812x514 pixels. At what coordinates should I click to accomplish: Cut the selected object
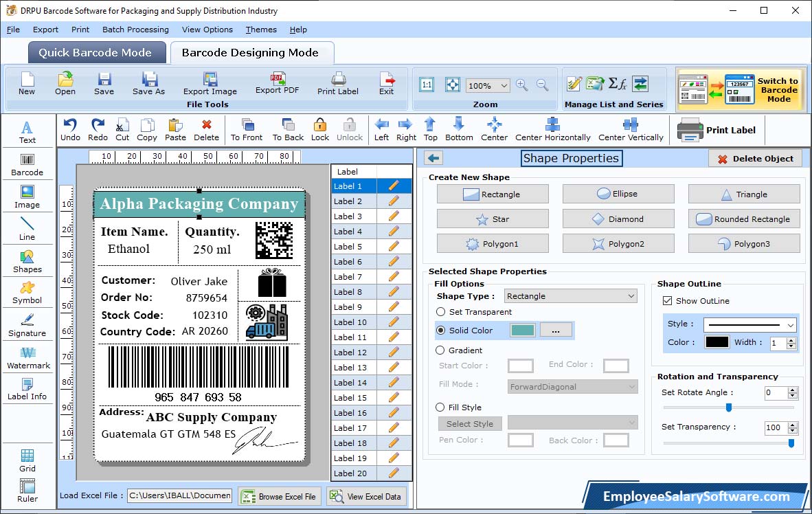122,130
